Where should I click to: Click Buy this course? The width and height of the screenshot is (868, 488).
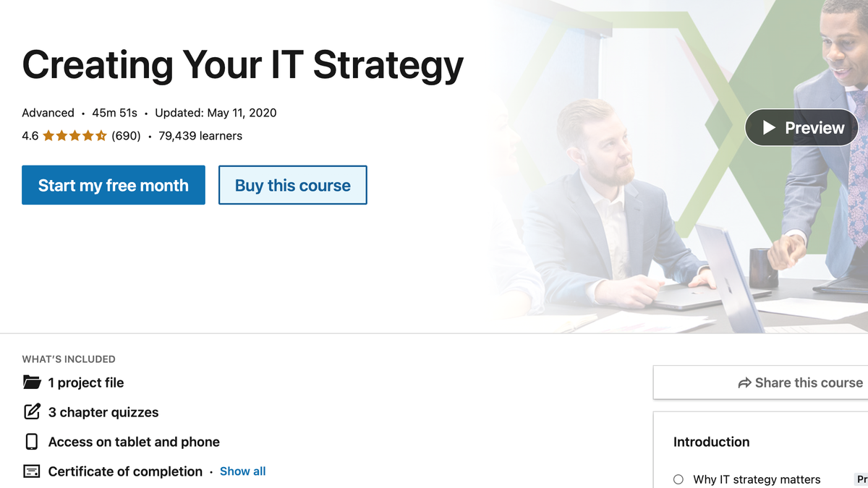(292, 185)
